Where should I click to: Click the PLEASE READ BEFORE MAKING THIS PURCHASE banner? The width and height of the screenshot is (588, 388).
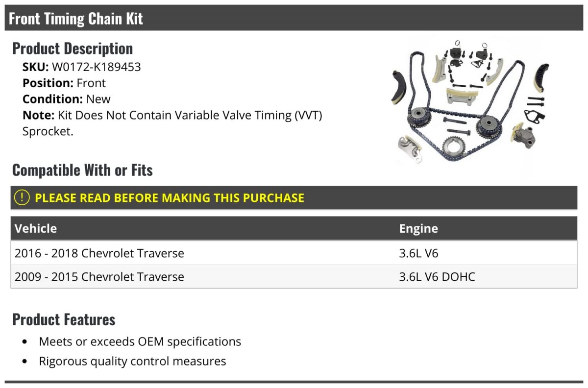[294, 198]
